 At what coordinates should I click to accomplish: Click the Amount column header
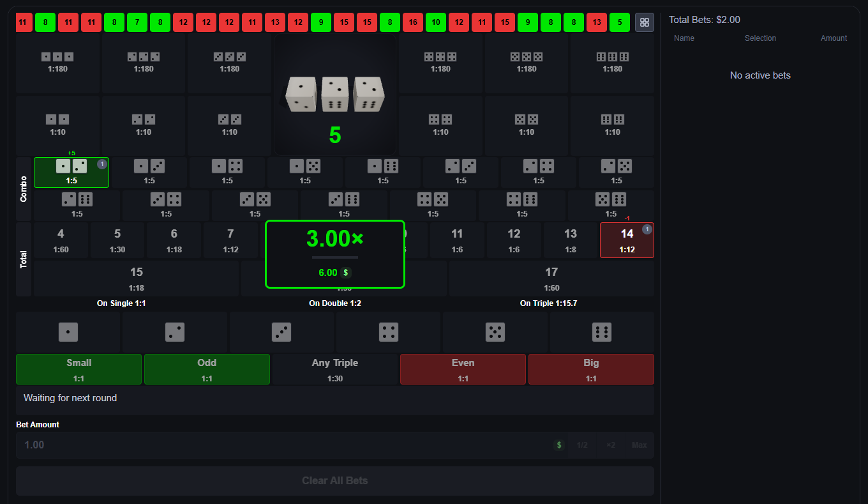point(834,38)
